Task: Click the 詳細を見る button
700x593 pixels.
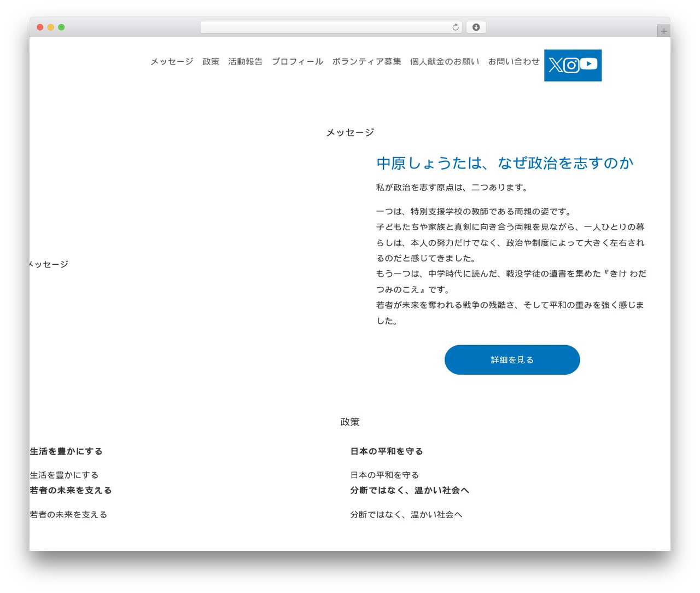Action: click(x=512, y=360)
